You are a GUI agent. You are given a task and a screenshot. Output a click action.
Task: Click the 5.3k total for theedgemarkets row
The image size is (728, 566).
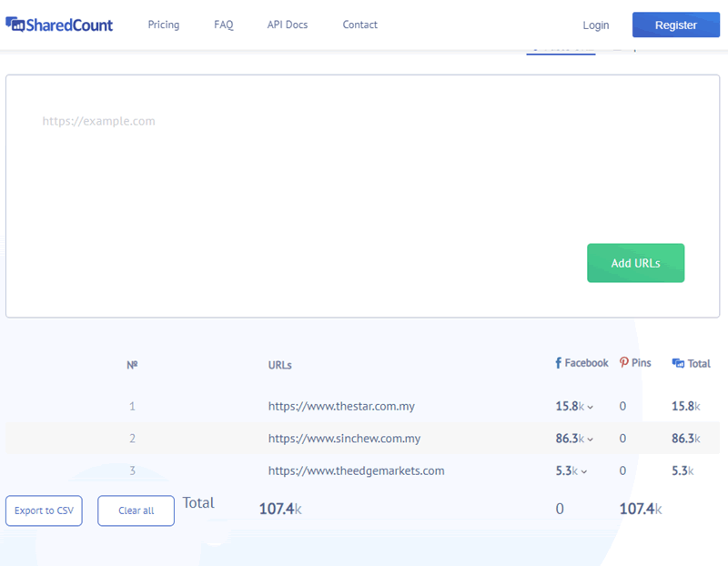pyautogui.click(x=682, y=470)
